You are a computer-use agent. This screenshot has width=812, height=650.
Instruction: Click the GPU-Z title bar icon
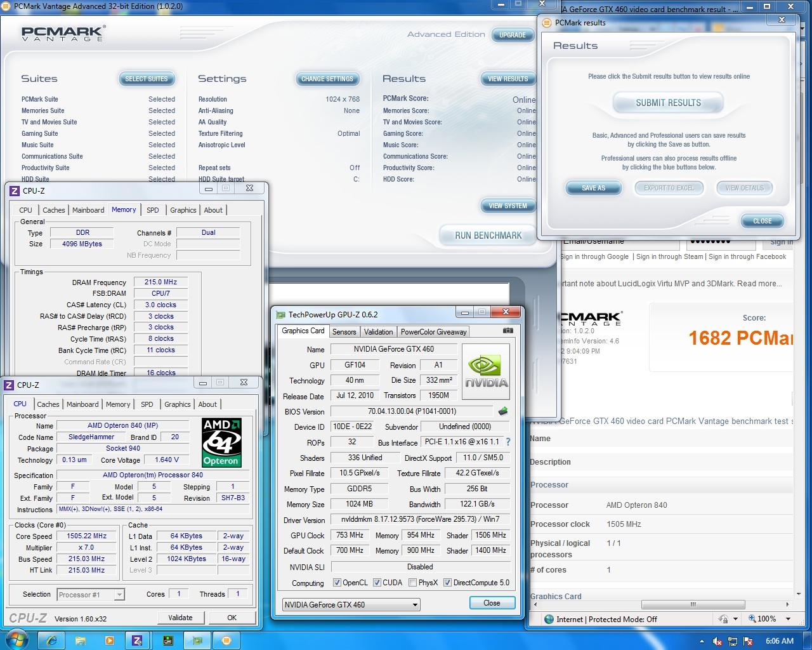[281, 314]
